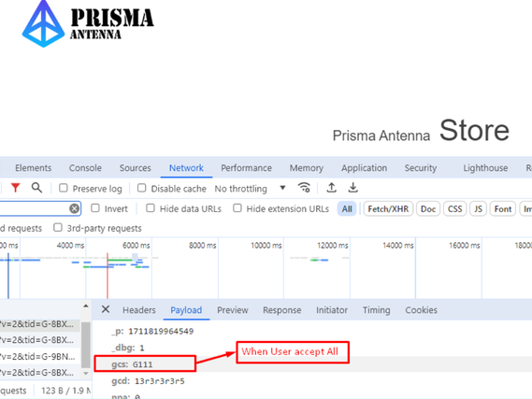Switch to the Console tab
532x399 pixels.
click(85, 168)
